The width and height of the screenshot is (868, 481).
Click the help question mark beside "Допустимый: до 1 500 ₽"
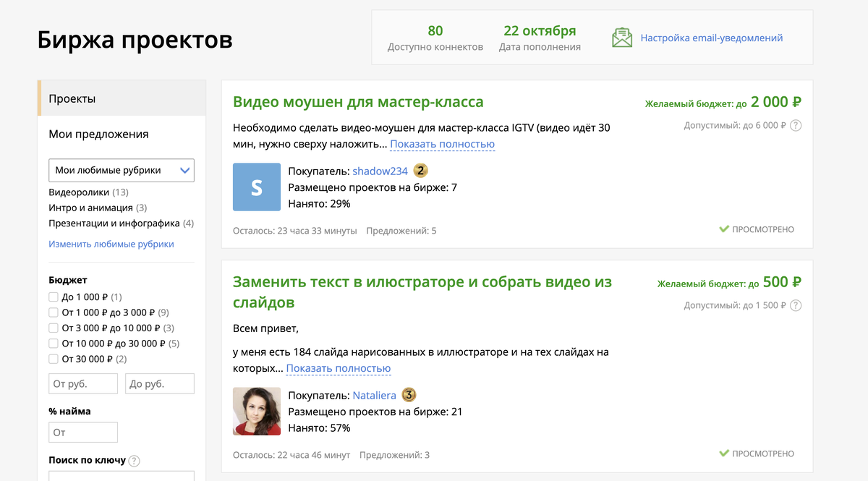pos(796,305)
